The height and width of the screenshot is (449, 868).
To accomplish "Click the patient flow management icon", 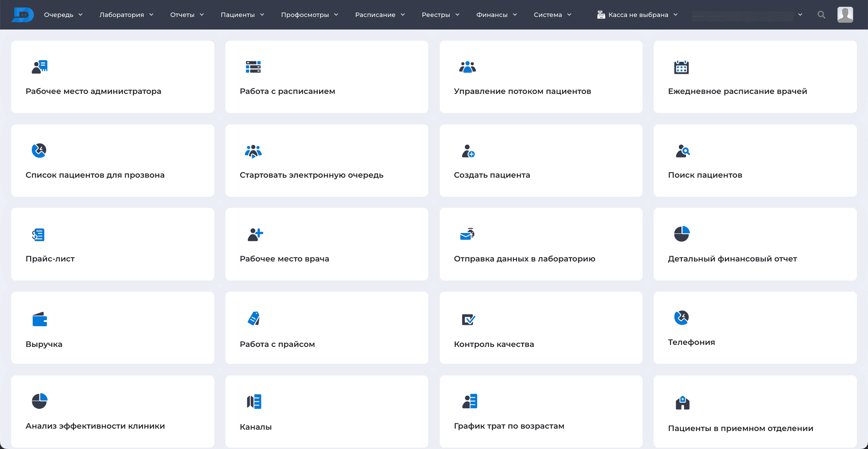I will [x=468, y=67].
